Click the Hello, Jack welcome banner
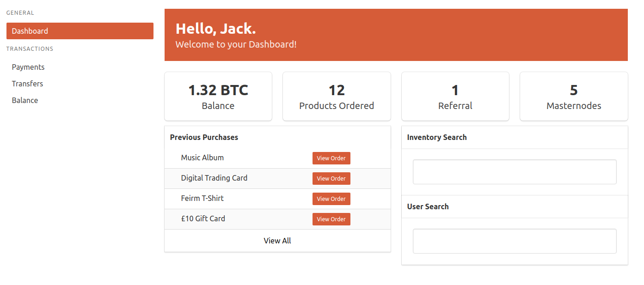 click(x=396, y=35)
